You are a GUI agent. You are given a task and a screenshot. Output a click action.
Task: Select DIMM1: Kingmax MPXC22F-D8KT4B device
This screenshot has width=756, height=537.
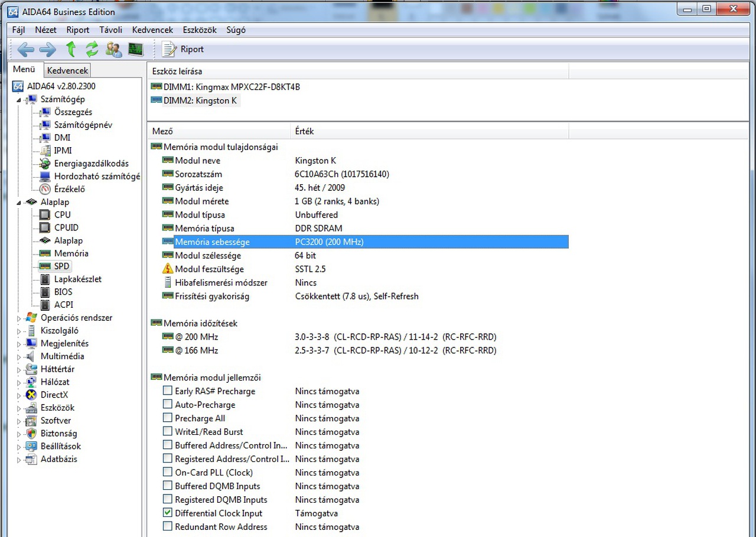tap(232, 87)
